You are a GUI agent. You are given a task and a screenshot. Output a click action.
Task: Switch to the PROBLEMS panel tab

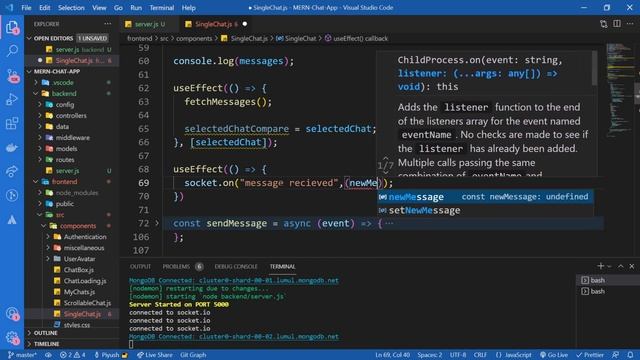click(176, 267)
